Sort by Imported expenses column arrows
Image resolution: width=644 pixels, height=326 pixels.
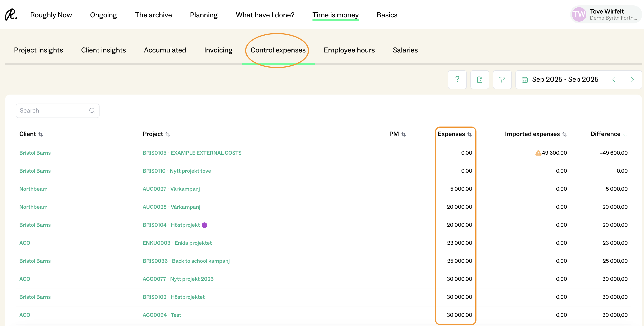[x=564, y=134]
